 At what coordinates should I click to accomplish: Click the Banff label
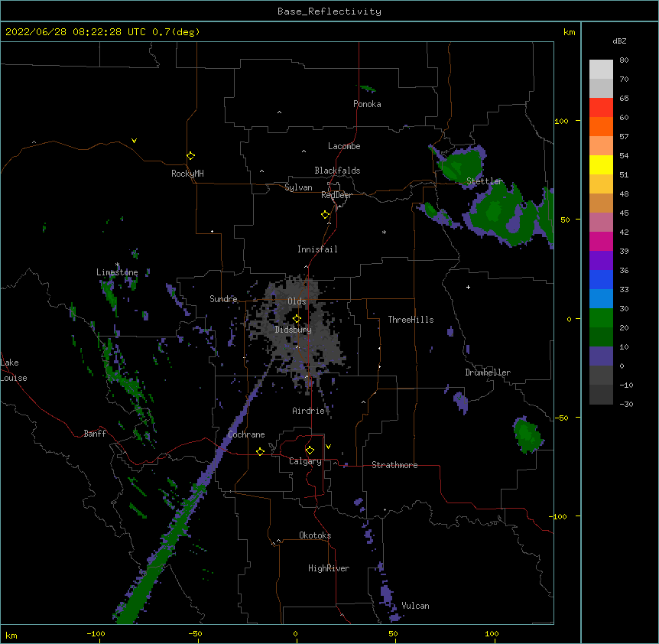pyautogui.click(x=95, y=434)
